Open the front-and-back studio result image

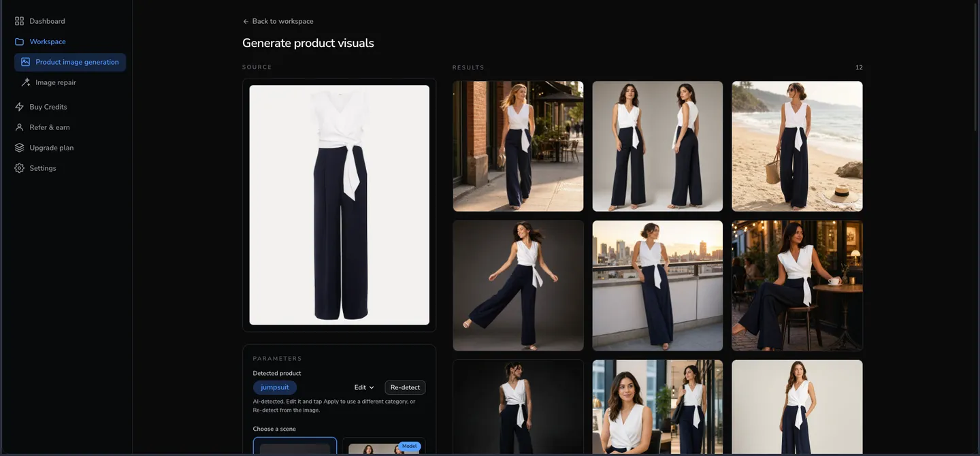(657, 146)
